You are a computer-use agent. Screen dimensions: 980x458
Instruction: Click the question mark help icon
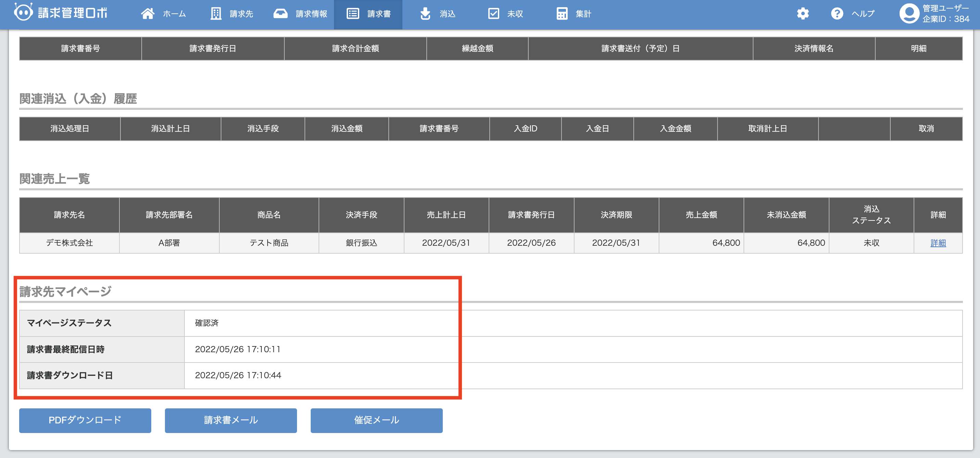tap(837, 14)
